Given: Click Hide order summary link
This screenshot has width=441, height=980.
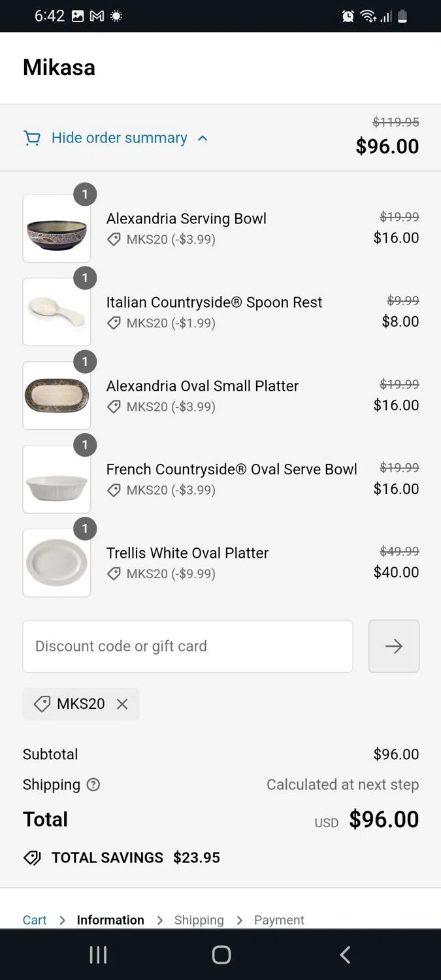Looking at the screenshot, I should coord(119,138).
